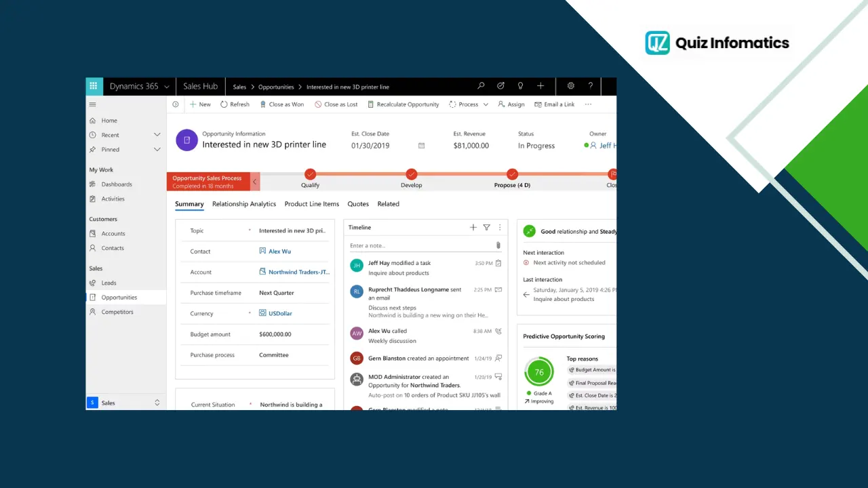Click Recalculate Opportunity
Screen dimensions: 868x488
coord(403,104)
